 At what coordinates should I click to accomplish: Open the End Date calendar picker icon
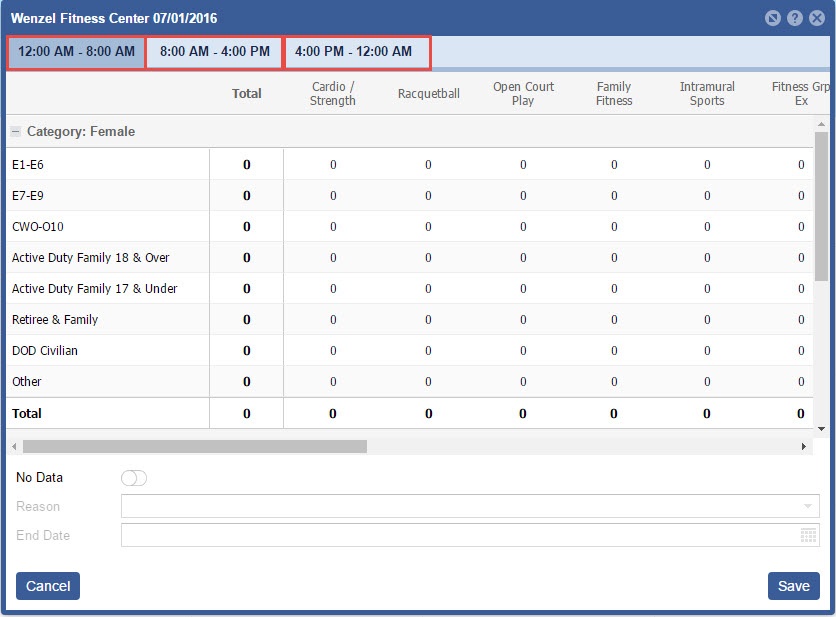(x=808, y=536)
